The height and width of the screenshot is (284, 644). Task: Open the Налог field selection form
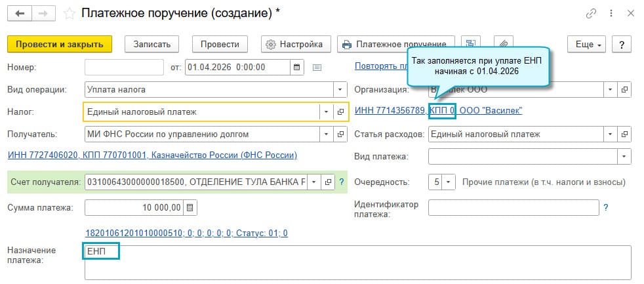[340, 112]
